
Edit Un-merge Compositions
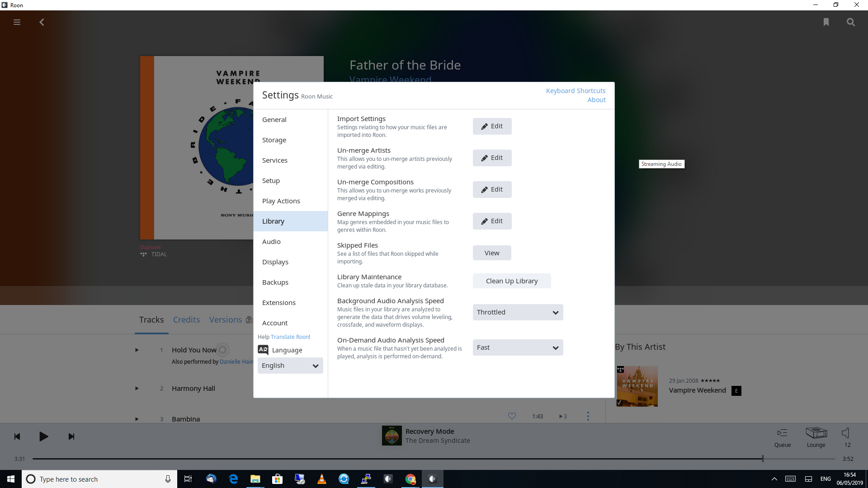point(492,189)
